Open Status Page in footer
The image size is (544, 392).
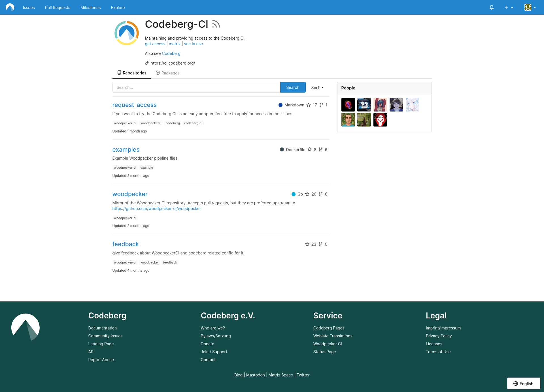coord(324,352)
